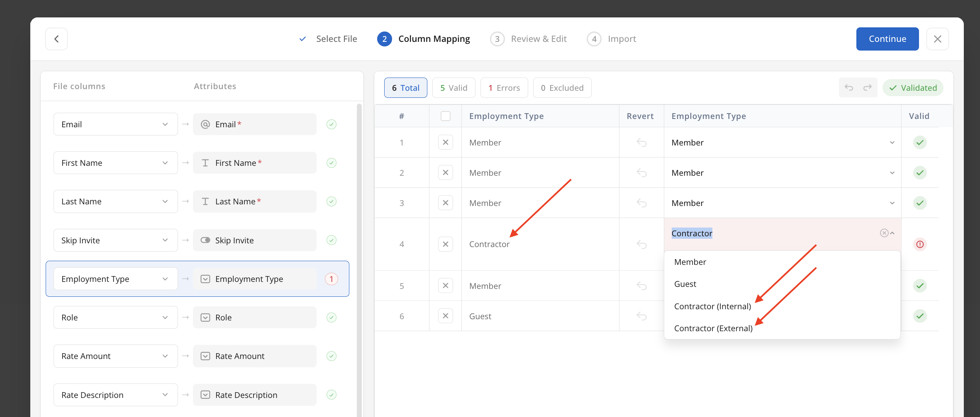The height and width of the screenshot is (417, 980).
Task: Open the Skip Invite file column dropdown
Action: [x=116, y=240]
